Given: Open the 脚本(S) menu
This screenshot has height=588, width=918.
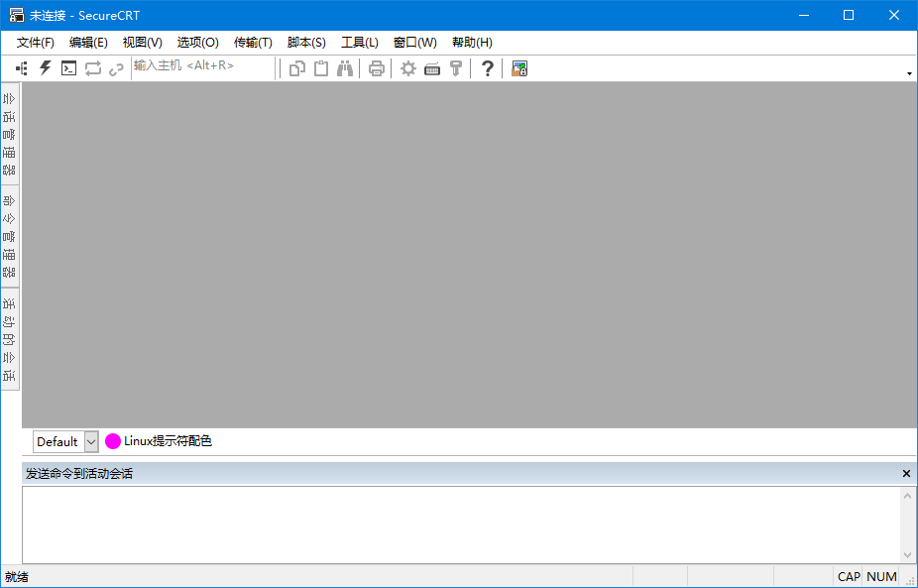Looking at the screenshot, I should tap(306, 43).
